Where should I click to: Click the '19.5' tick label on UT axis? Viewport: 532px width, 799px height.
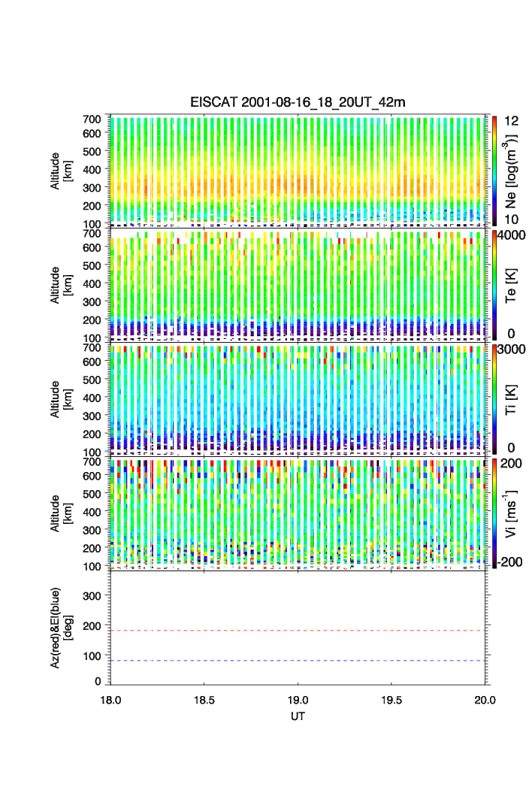391,700
